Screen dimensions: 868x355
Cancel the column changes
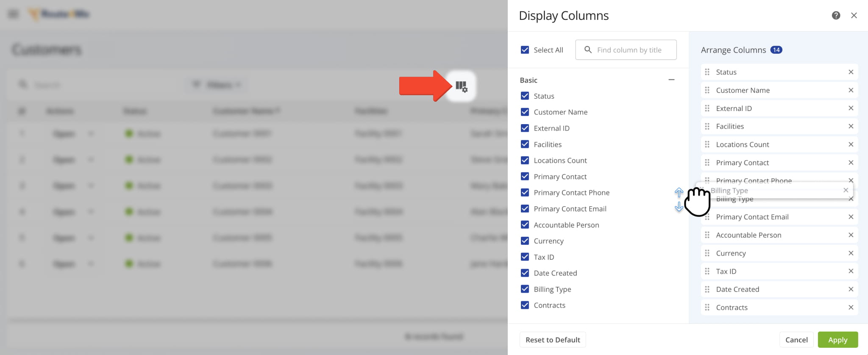pos(796,340)
